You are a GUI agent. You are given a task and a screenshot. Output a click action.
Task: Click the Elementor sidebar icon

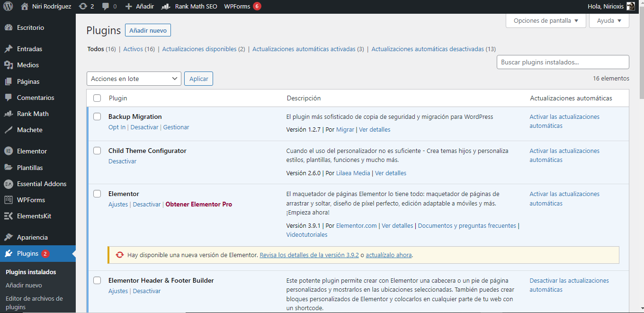(9, 151)
